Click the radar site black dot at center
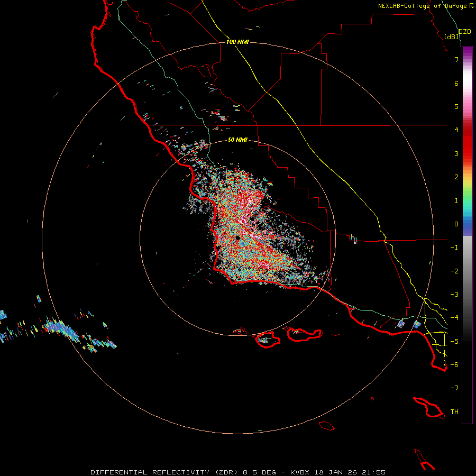This screenshot has height=476, width=476. tap(237, 237)
